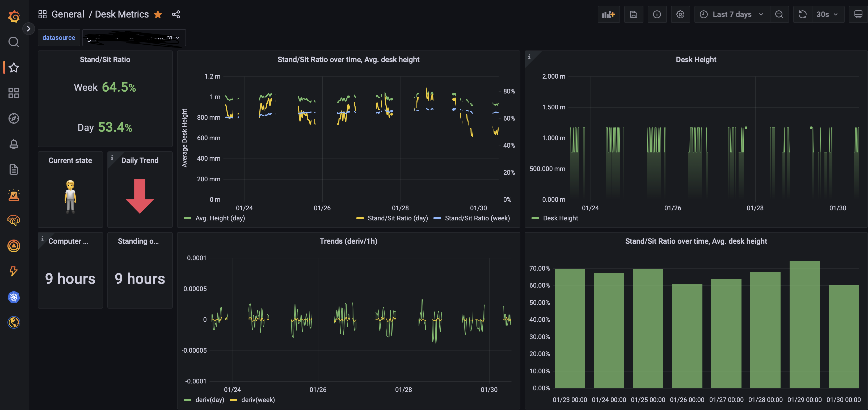This screenshot has width=868, height=410.
Task: Open the General folder breadcrumb
Action: tap(68, 15)
